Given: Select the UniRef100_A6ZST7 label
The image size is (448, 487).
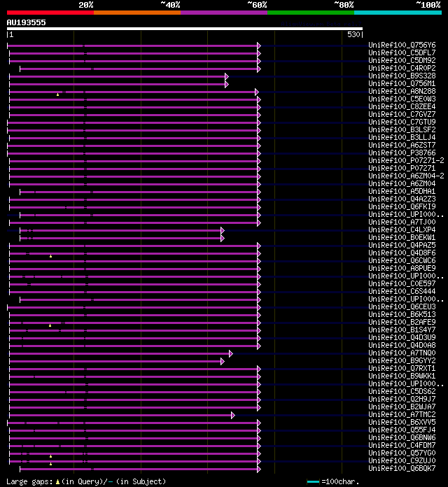Looking at the screenshot, I should tap(402, 145).
